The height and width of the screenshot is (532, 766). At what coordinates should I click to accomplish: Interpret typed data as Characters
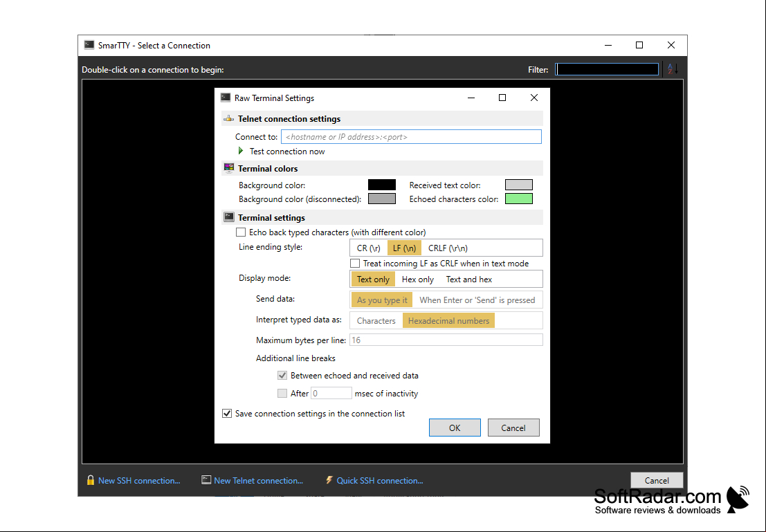[376, 321]
